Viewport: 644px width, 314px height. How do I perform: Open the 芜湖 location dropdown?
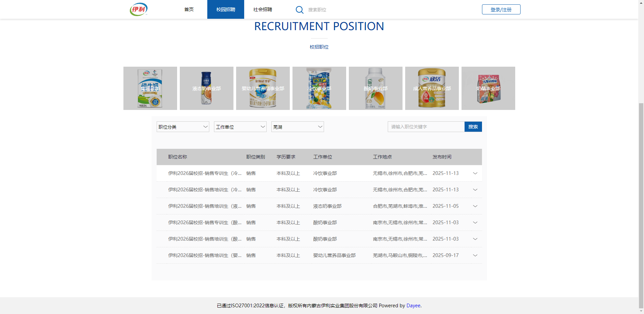point(298,127)
